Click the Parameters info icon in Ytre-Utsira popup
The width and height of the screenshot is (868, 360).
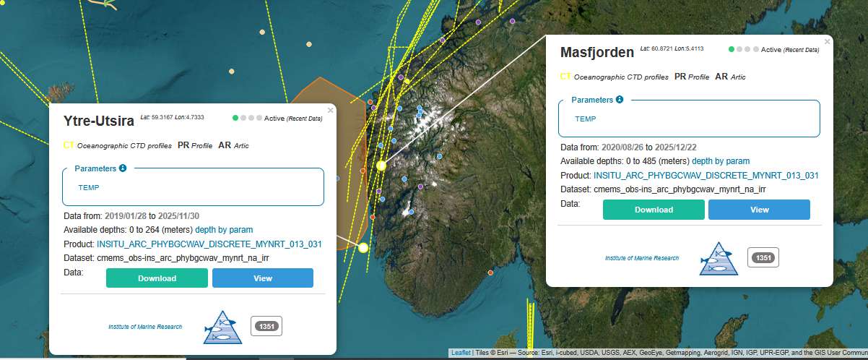(x=123, y=168)
